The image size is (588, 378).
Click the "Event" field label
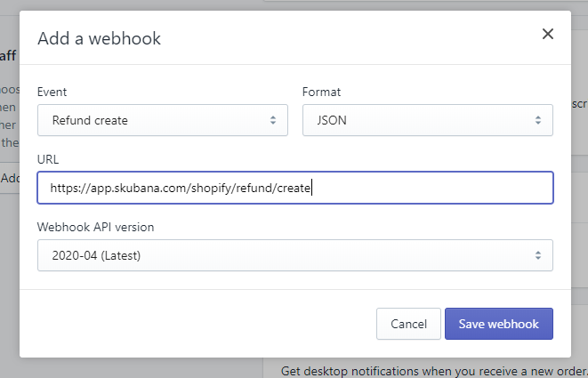coord(52,92)
